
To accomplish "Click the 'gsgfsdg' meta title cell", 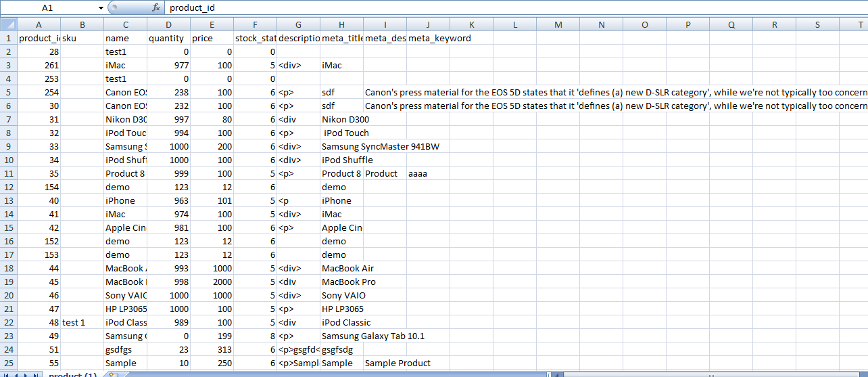I will point(341,350).
